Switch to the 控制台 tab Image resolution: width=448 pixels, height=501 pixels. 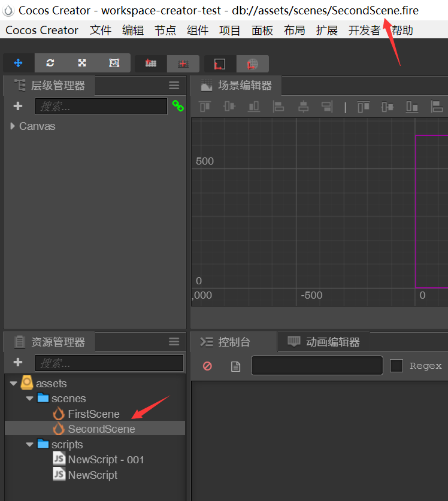[x=234, y=342]
